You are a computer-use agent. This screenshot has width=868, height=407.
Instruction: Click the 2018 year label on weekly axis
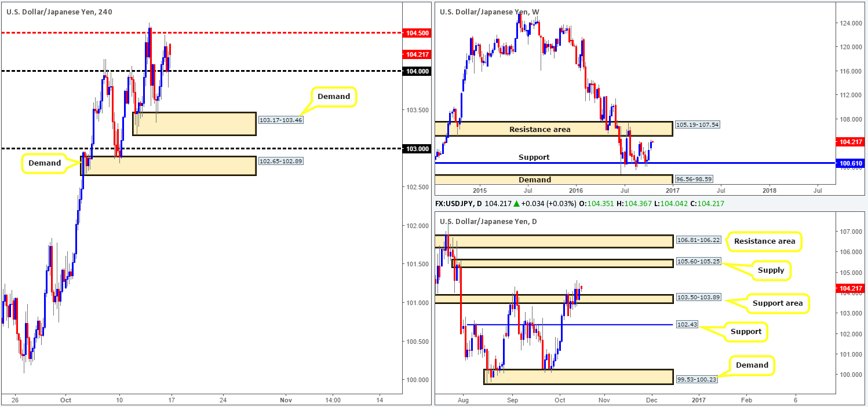(x=769, y=190)
